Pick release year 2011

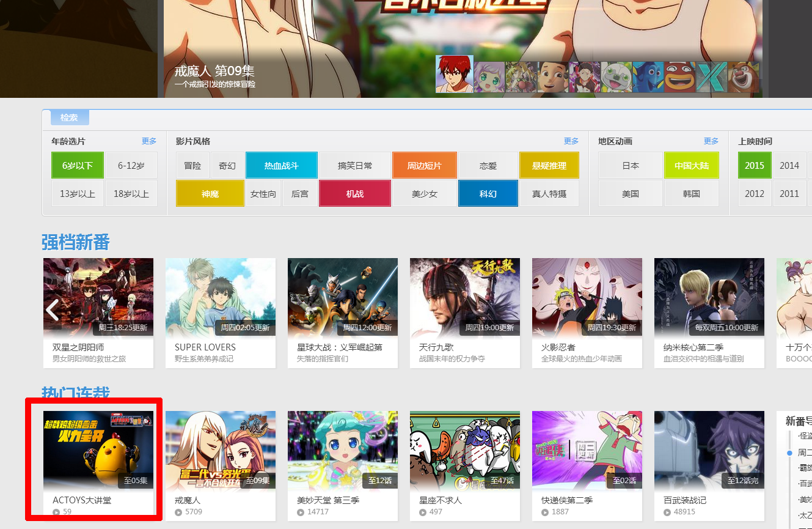pyautogui.click(x=789, y=193)
